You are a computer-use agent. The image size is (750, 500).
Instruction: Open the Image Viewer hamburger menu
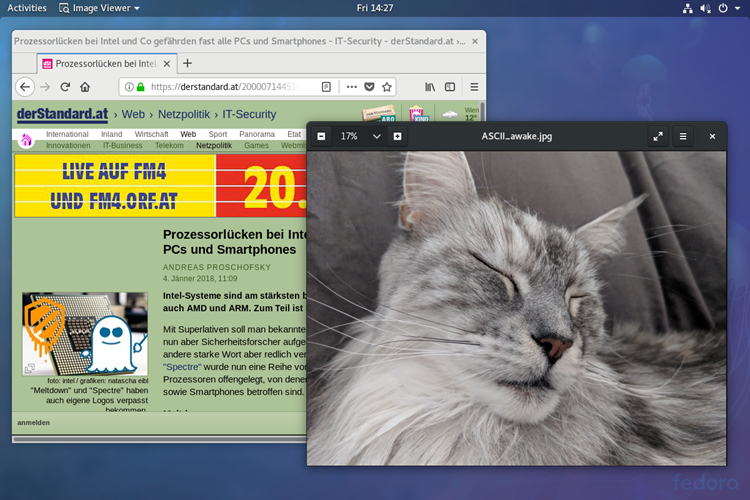click(x=683, y=136)
